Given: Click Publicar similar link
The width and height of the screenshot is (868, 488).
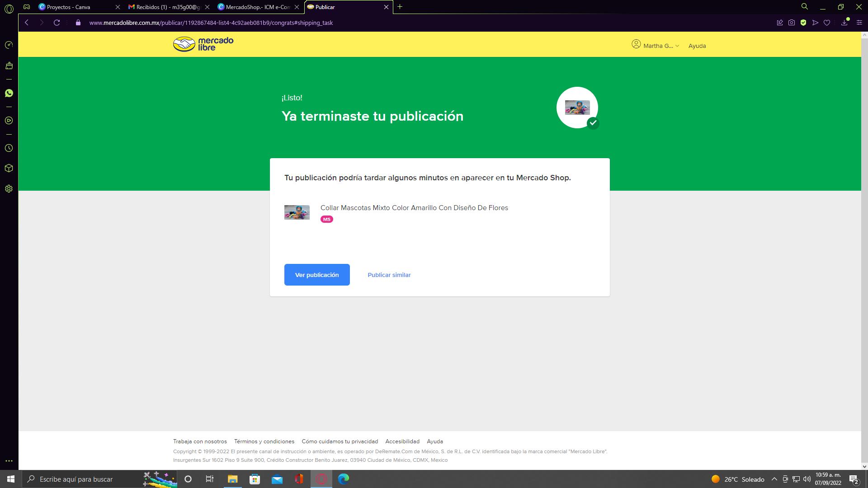Looking at the screenshot, I should (389, 275).
